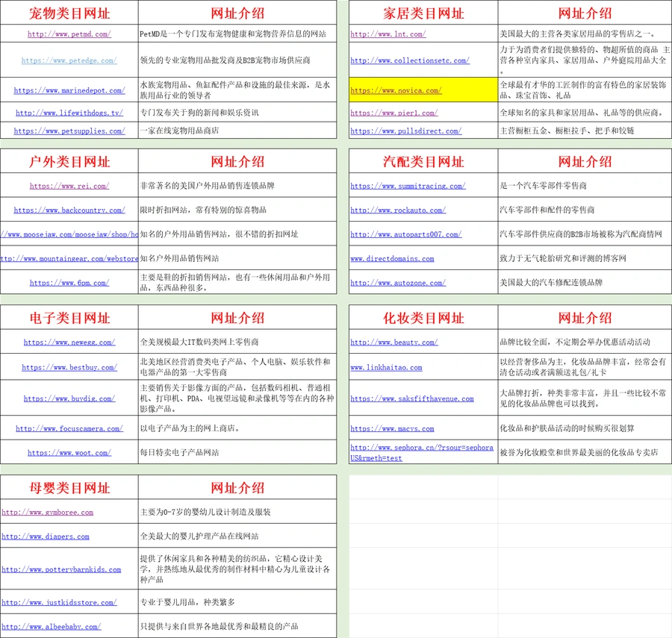Select cell 化妆品和护肤品活动的时候购买很划算
Viewport: 672px width, 638px height.
(x=585, y=428)
